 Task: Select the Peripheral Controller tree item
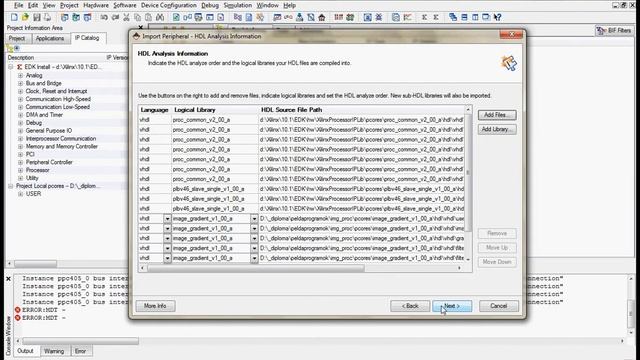[x=49, y=162]
